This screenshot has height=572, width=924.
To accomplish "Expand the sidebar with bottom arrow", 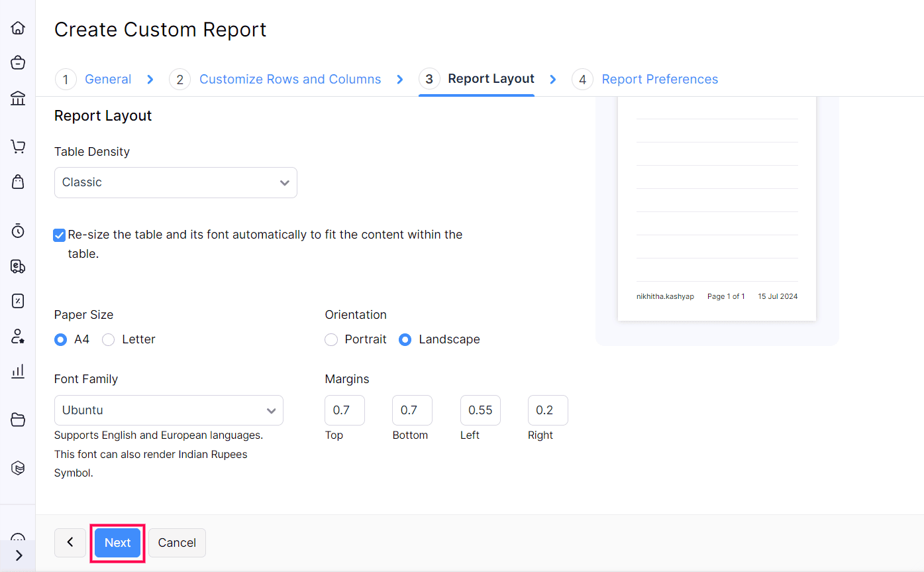I will coord(18,555).
